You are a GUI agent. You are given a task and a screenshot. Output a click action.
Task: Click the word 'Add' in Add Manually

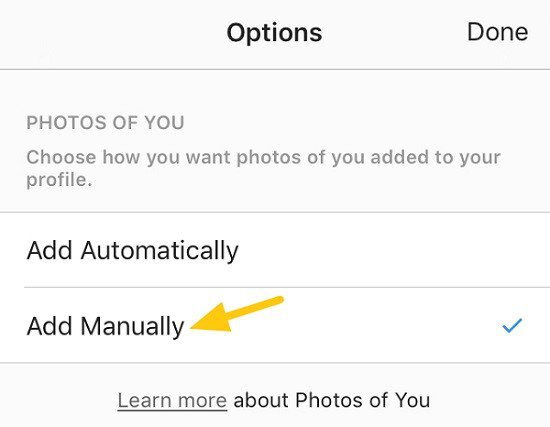pyautogui.click(x=49, y=326)
